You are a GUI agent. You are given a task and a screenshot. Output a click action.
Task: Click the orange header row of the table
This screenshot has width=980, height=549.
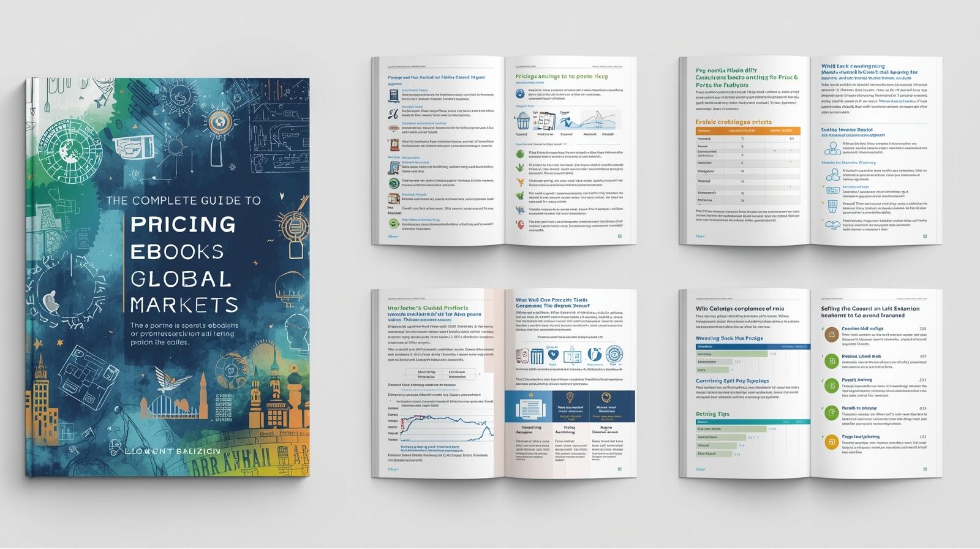(748, 131)
